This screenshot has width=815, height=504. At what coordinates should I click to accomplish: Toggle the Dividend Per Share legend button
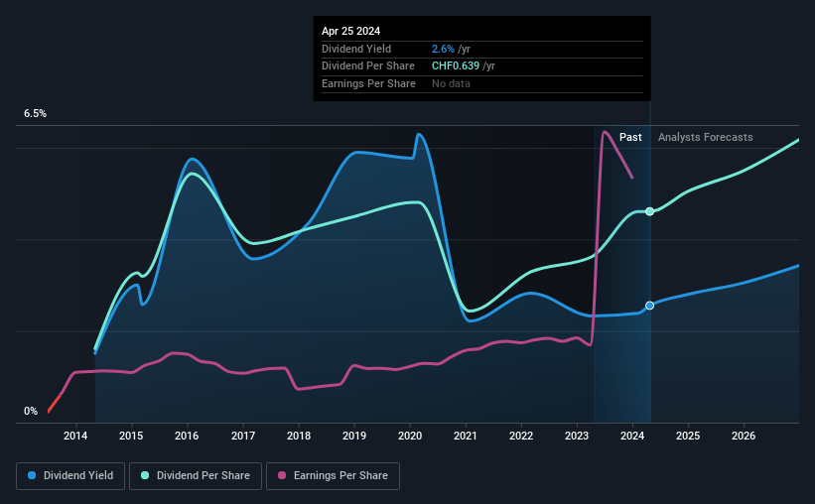point(196,476)
